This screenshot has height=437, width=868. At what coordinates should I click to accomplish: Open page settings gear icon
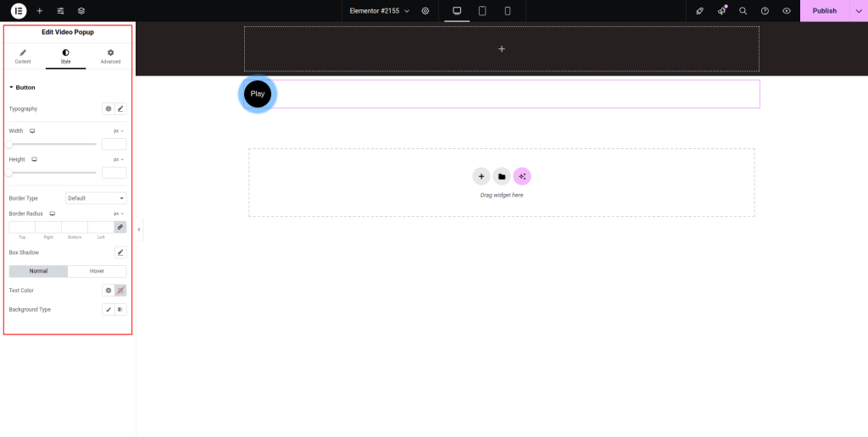[426, 10]
